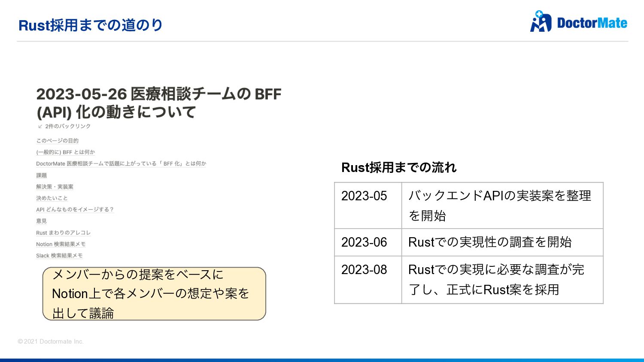
Task: Open the Slack 検索結果メモ link
Action: pyautogui.click(x=59, y=256)
